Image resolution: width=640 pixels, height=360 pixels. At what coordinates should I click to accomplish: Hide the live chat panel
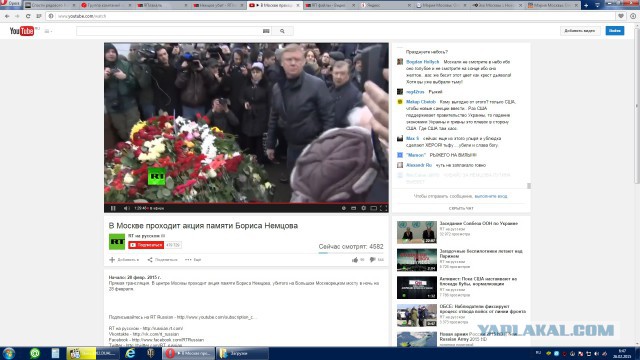[461, 208]
